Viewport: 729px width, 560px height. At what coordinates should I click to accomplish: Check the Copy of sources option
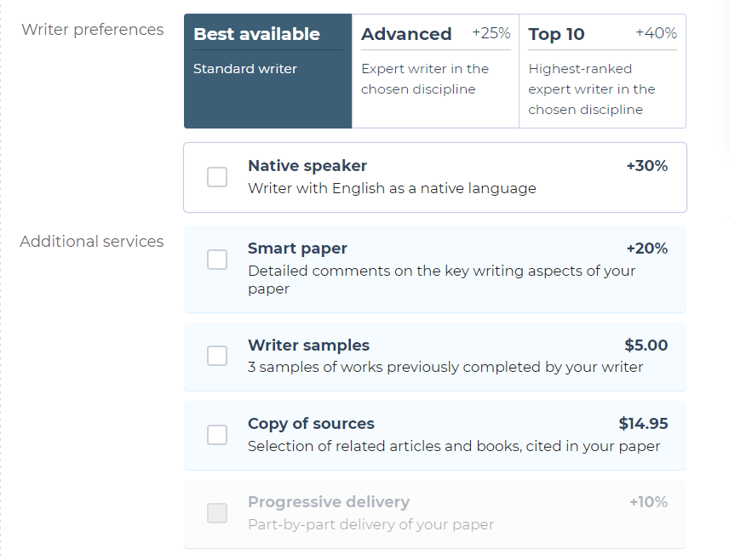click(217, 433)
